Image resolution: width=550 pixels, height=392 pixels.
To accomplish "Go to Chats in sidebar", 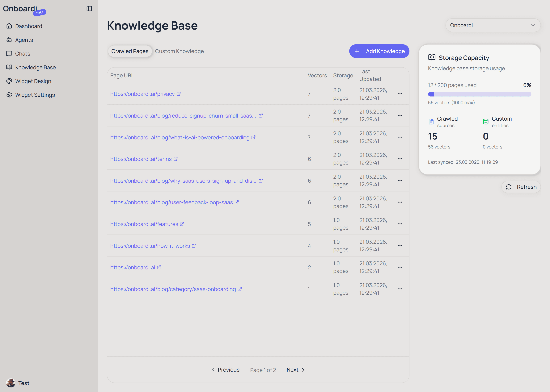I will 23,54.
